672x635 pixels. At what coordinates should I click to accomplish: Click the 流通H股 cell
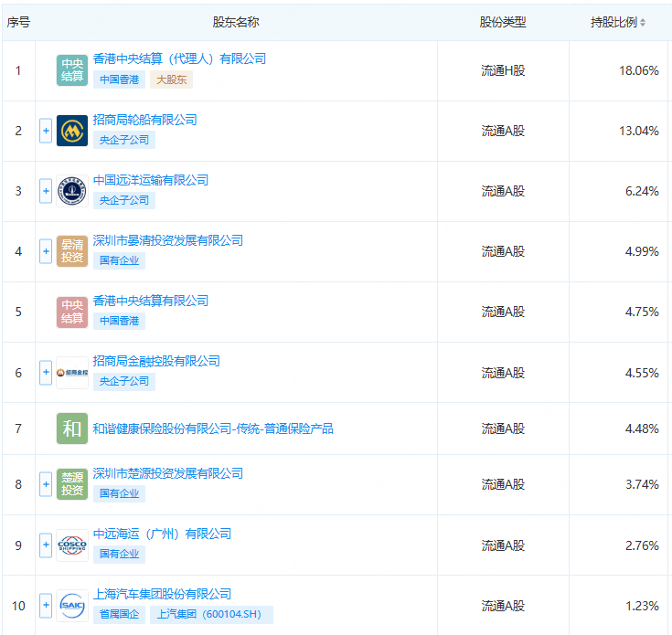[503, 70]
